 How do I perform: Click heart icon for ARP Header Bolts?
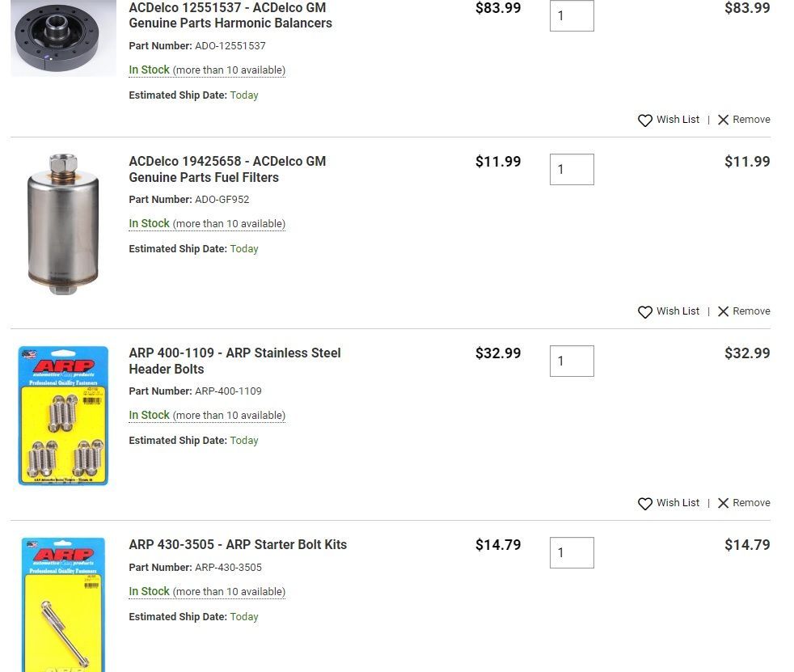(x=645, y=504)
